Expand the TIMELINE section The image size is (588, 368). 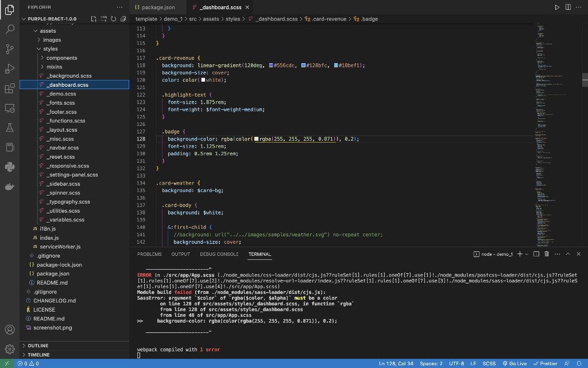pos(38,354)
